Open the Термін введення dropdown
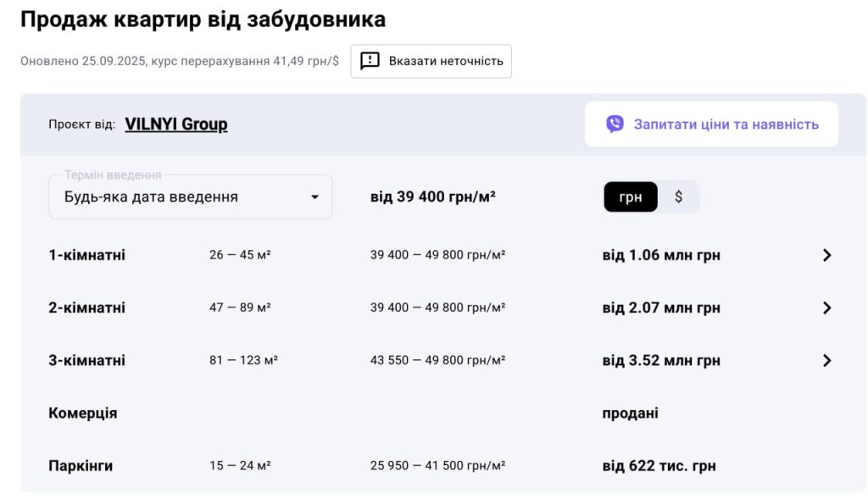Screen dimensions: 868x499 (x=190, y=197)
